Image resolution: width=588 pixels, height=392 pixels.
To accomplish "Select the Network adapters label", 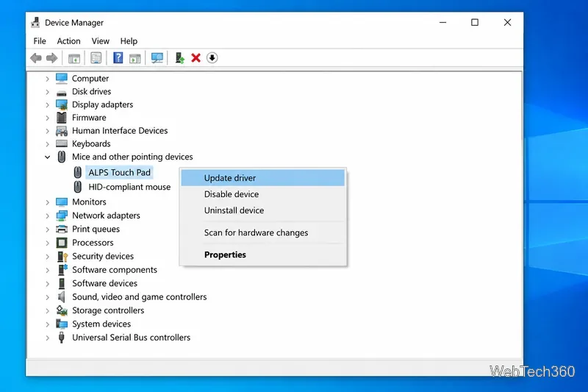I will point(106,215).
